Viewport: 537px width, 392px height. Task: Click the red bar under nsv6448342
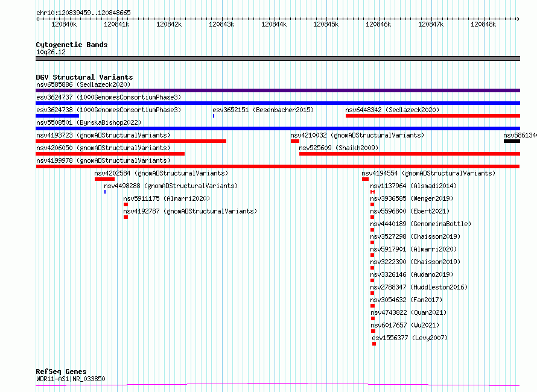tap(433, 116)
